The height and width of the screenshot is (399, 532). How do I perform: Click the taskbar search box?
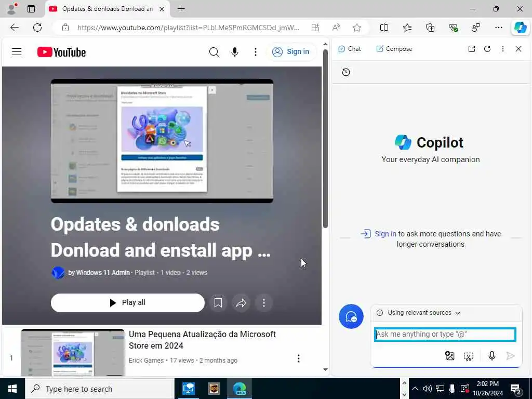click(x=100, y=389)
